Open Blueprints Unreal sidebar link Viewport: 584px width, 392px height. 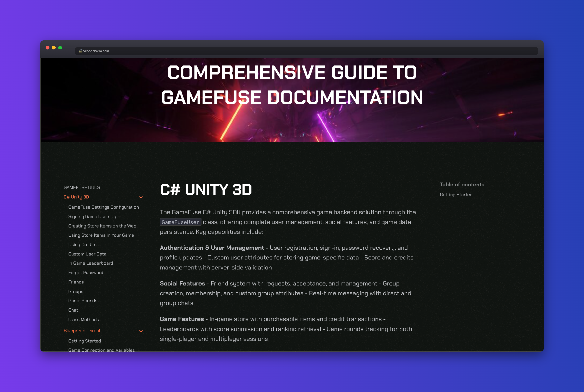(x=82, y=331)
